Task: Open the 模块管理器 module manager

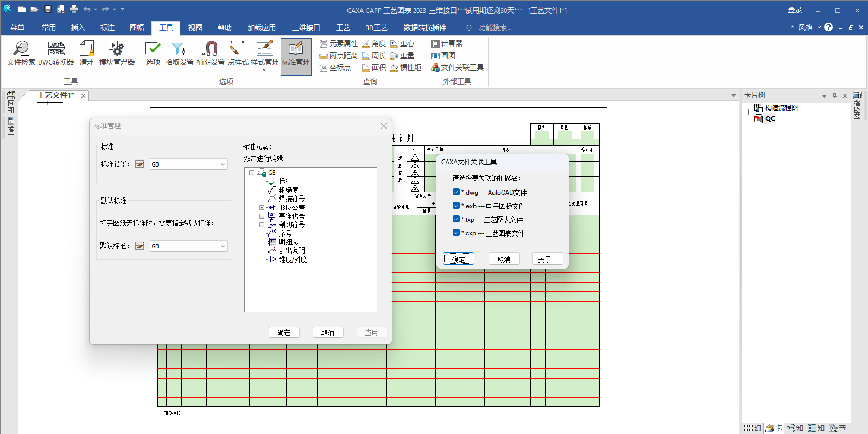Action: click(117, 53)
